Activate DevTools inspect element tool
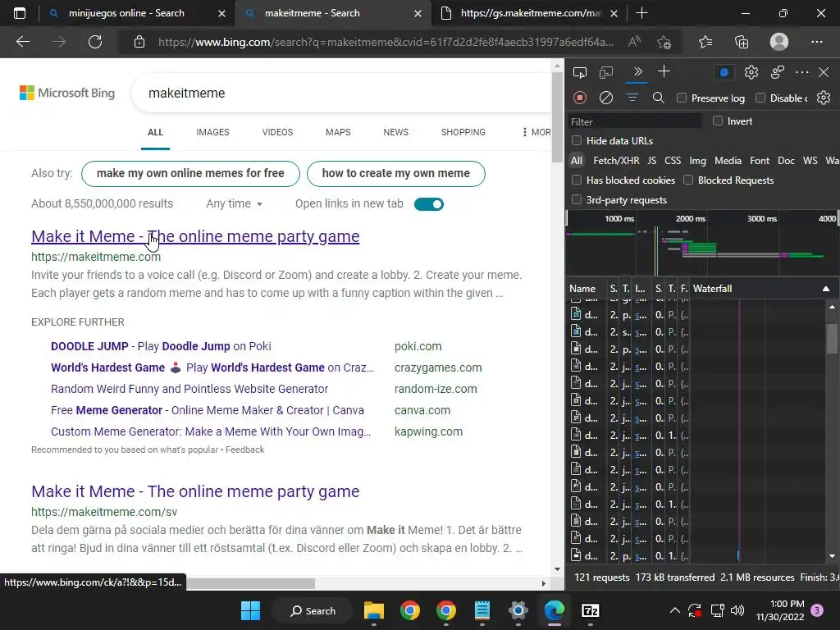 coord(580,72)
